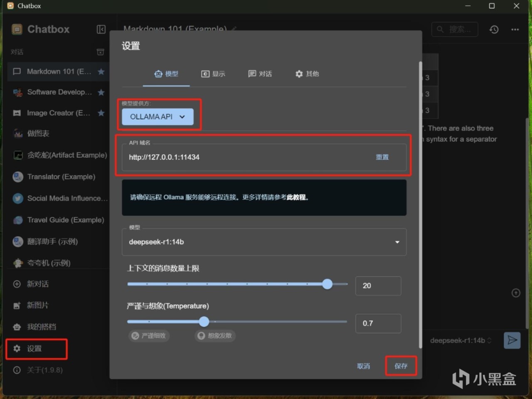Click the context limit value field 20

tap(378, 286)
